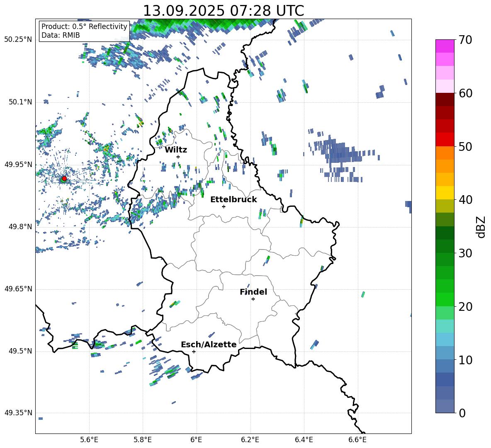The height and width of the screenshot is (448, 491).
Task: Click the Wiltz station cross marker
Action: coord(178,157)
